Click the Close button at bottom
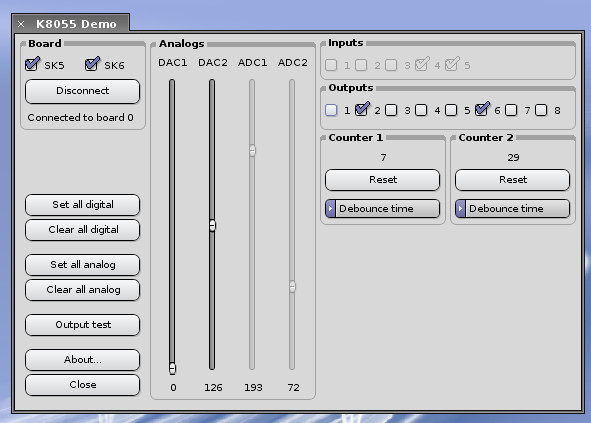Screen dimensions: 591x423 (83, 385)
